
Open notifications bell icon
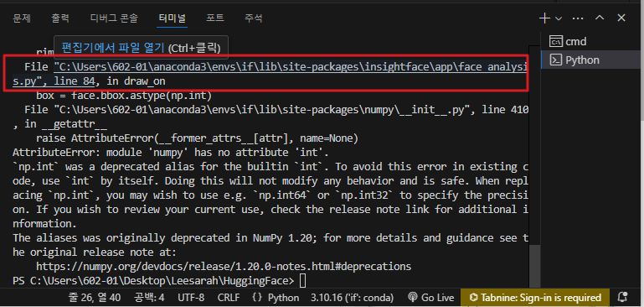click(x=623, y=298)
